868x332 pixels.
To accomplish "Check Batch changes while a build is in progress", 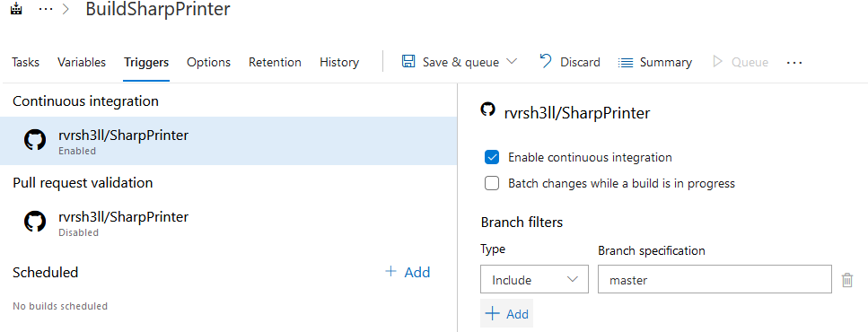I will [492, 183].
